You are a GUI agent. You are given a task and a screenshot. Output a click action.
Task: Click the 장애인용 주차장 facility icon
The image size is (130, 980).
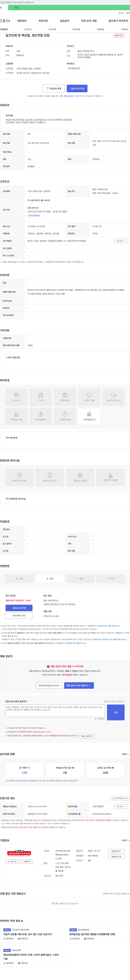(19, 477)
